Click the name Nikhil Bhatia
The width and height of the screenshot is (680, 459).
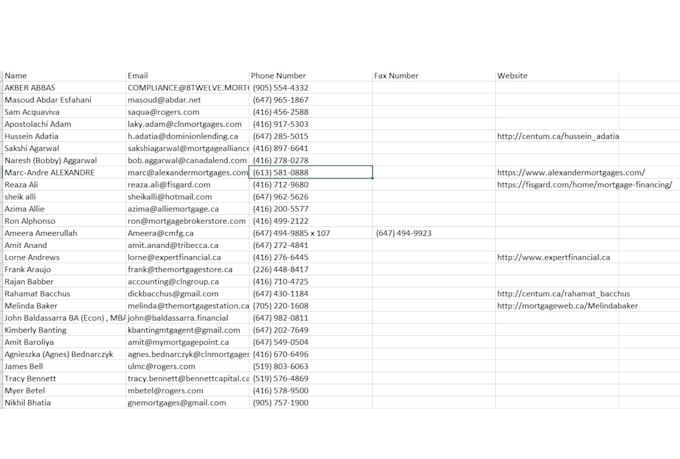click(x=28, y=403)
